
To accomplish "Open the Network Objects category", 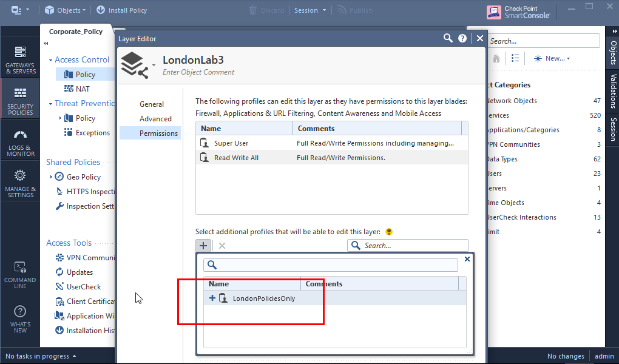I will [544, 101].
